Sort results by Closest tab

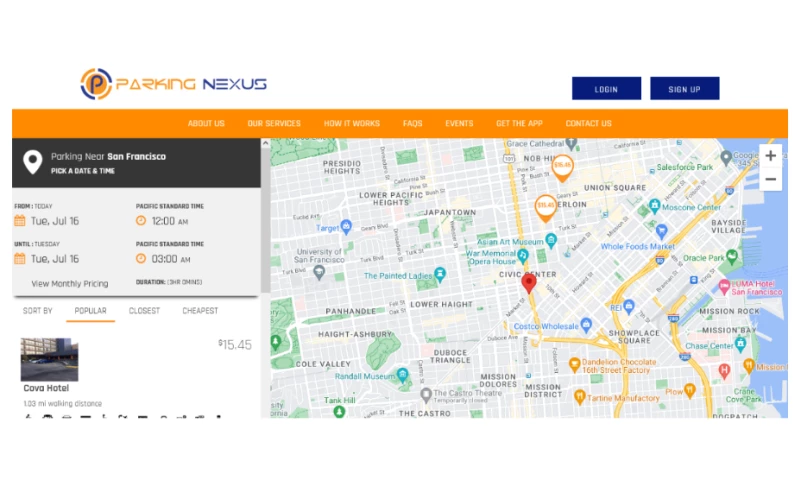click(144, 311)
